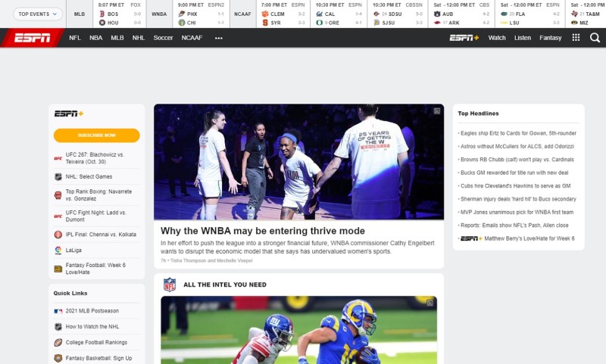Image resolution: width=606 pixels, height=364 pixels.
Task: Click football icon beside College Football Rankings
Action: (x=58, y=342)
